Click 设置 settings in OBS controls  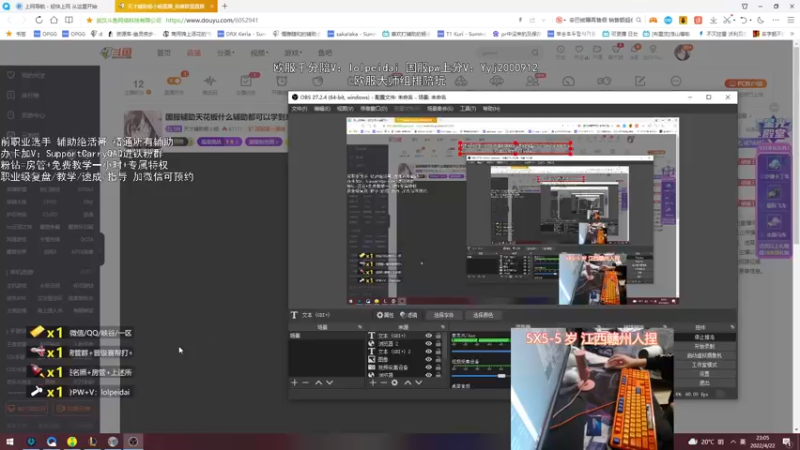tap(705, 373)
